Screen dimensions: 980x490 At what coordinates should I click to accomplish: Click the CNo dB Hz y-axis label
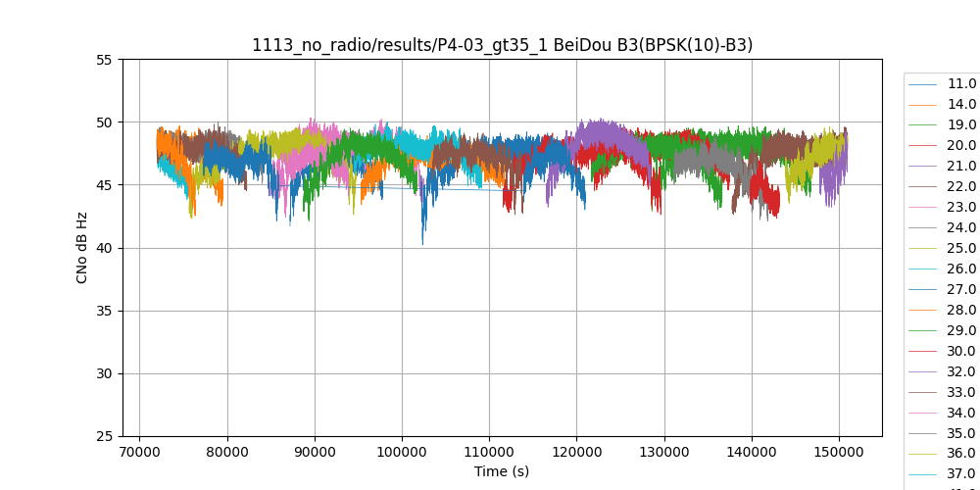coord(82,248)
